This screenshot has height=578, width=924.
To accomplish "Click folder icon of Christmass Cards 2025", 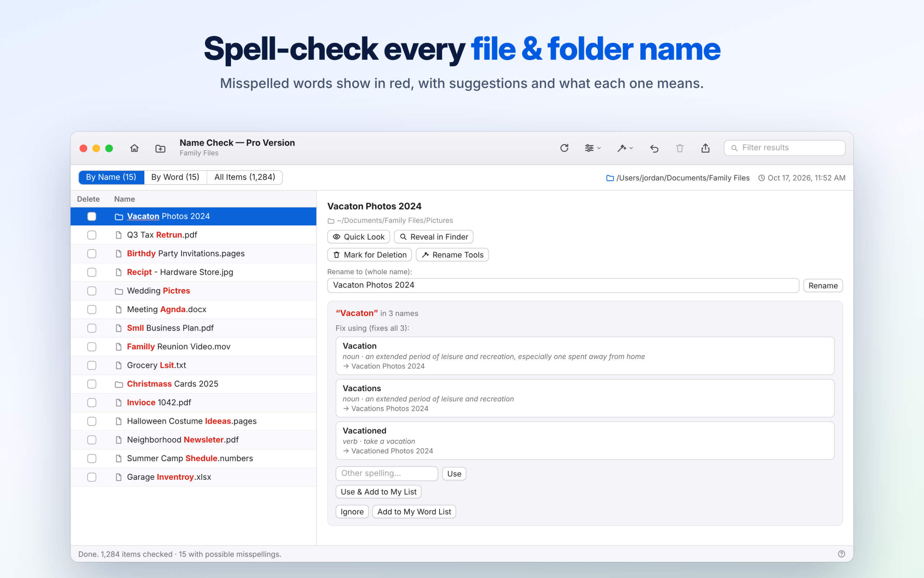I will 119,384.
